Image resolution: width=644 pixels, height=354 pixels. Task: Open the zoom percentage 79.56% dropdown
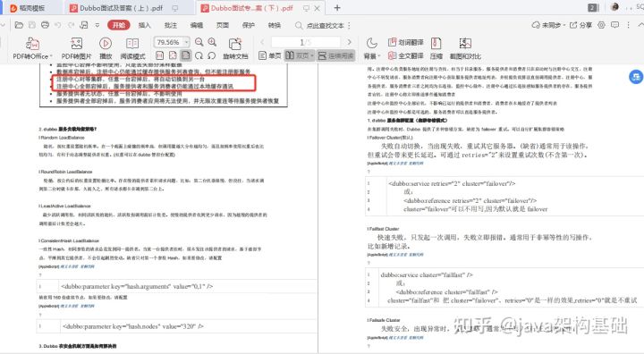[x=186, y=42]
